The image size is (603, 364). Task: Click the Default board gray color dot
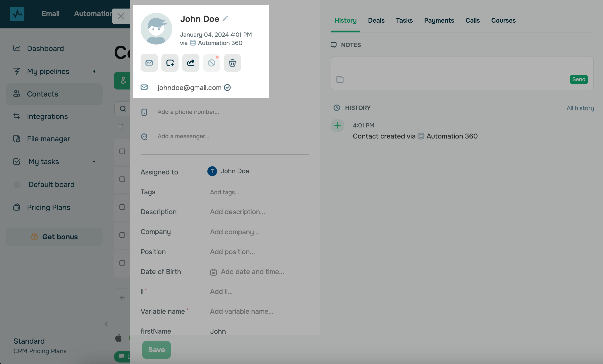click(17, 185)
